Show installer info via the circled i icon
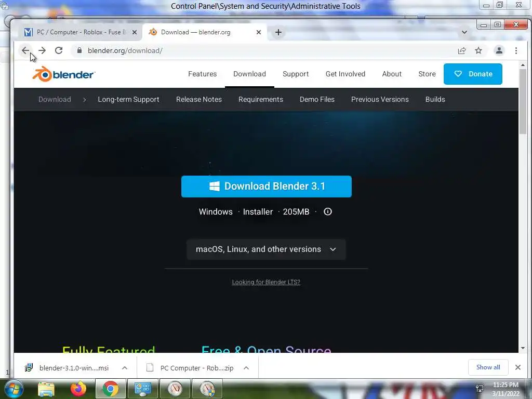 [328, 212]
